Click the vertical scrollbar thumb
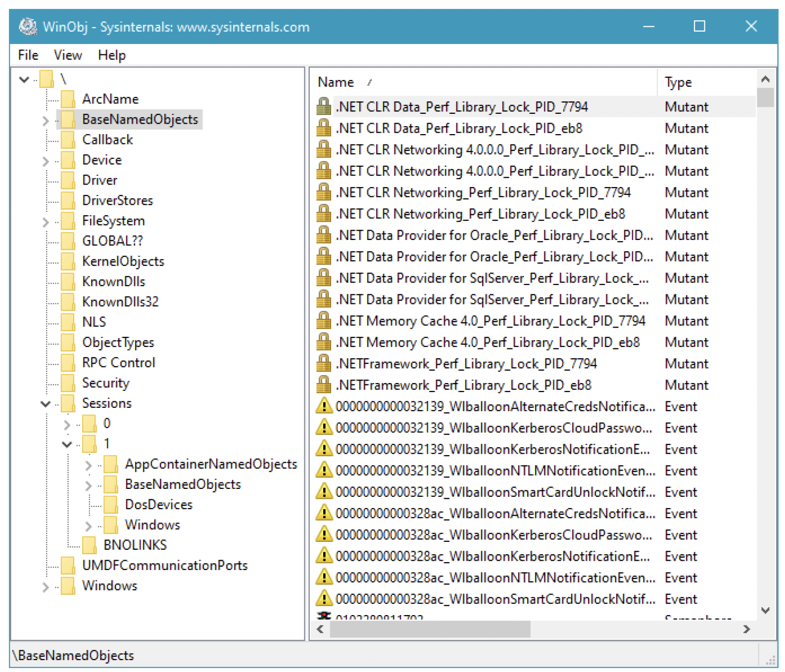 pos(765,97)
